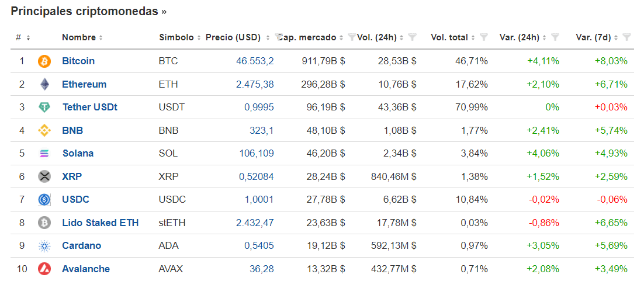Screen dimensions: 644x288
Task: Click the Ethereum diamond logo icon
Action: point(44,84)
